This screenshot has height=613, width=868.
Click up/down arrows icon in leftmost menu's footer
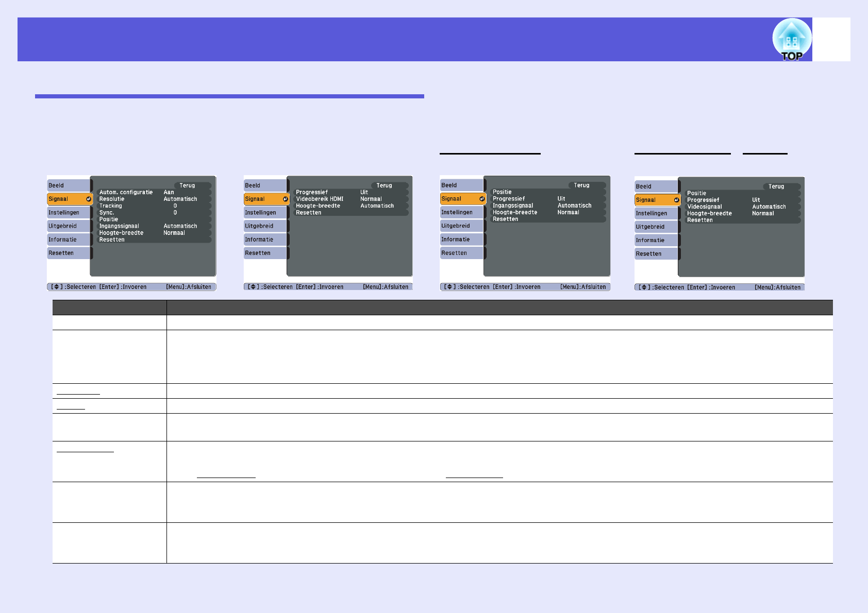click(x=57, y=287)
